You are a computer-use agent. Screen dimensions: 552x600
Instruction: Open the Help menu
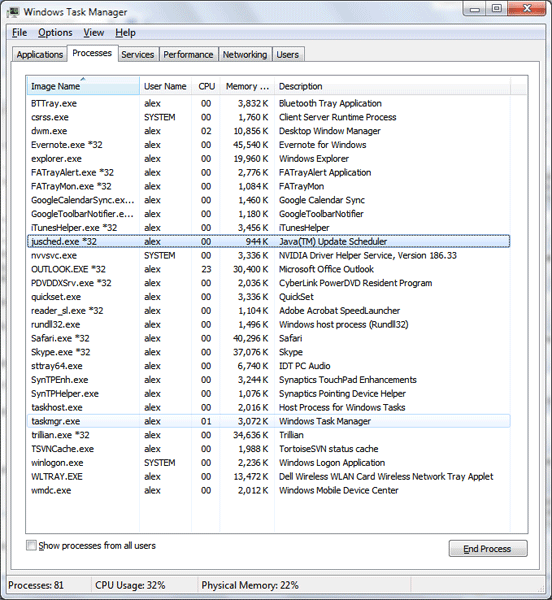pyautogui.click(x=125, y=33)
